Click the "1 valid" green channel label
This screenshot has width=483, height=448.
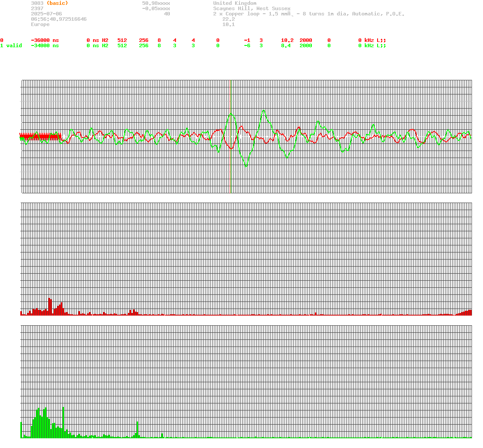pyautogui.click(x=11, y=45)
